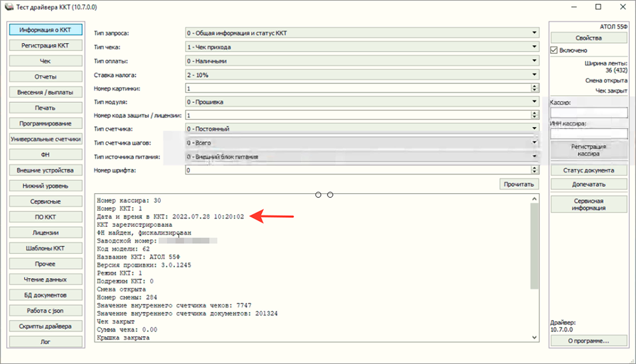Image resolution: width=636 pixels, height=364 pixels.
Task: Click the app icon in title bar
Action: (x=9, y=7)
